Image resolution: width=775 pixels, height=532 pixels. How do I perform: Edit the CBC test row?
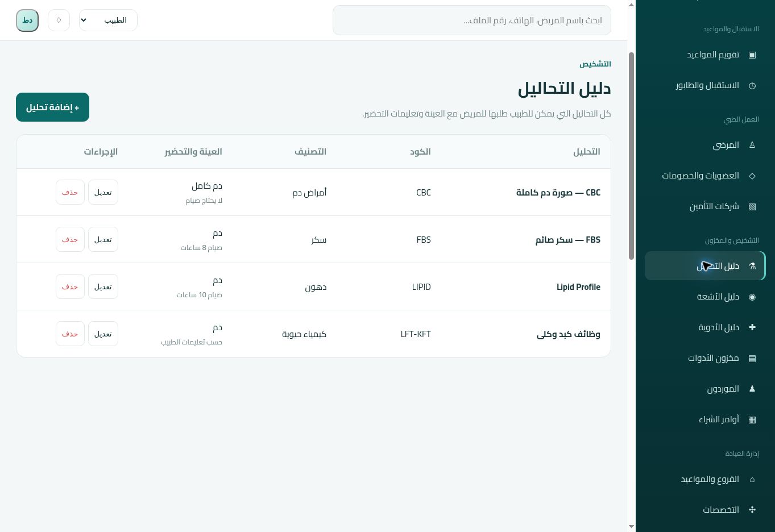point(103,193)
